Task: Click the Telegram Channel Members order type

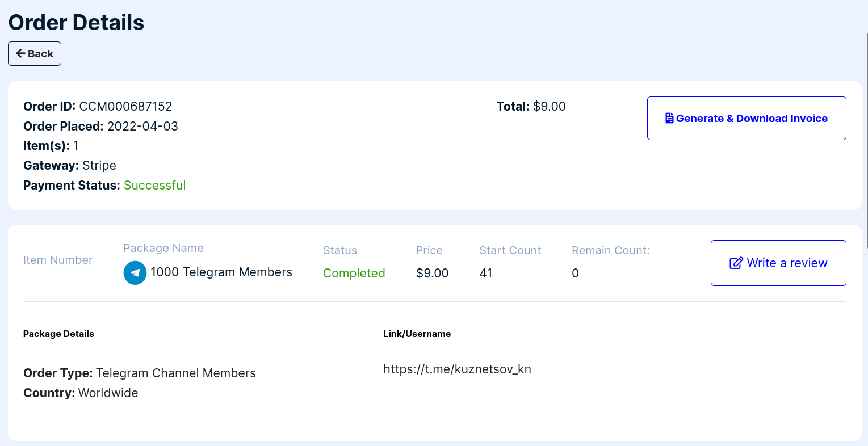Action: tap(175, 373)
